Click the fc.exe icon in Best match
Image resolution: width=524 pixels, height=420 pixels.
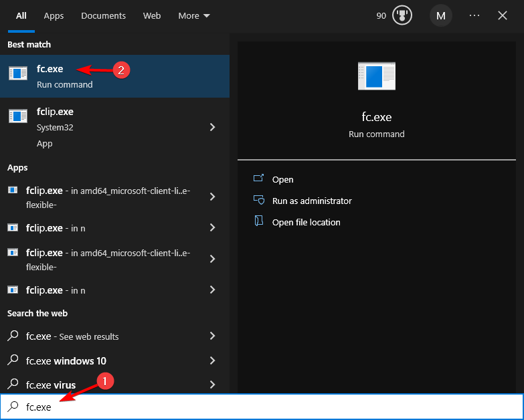[18, 73]
